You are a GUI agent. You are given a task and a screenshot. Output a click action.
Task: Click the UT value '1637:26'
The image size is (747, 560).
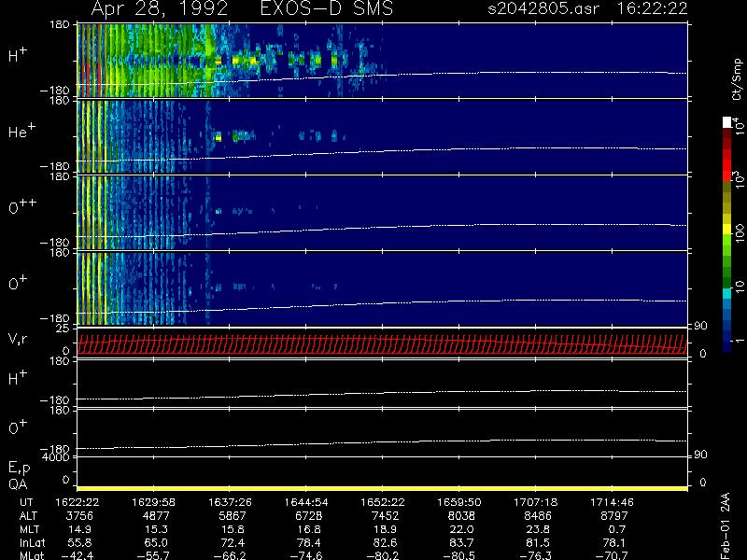coord(230,502)
